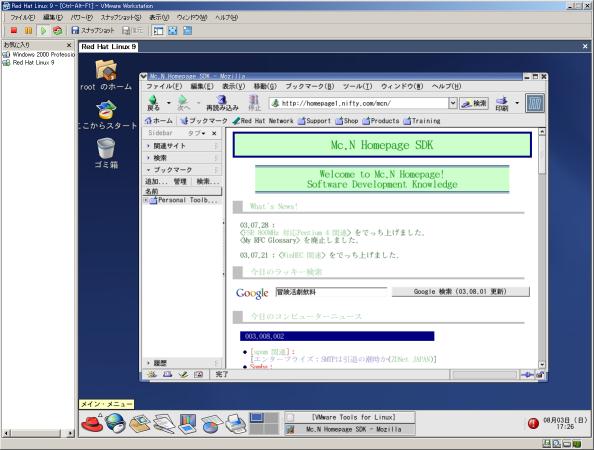Expand Personal Toolbar folder tree item

pos(146,200)
